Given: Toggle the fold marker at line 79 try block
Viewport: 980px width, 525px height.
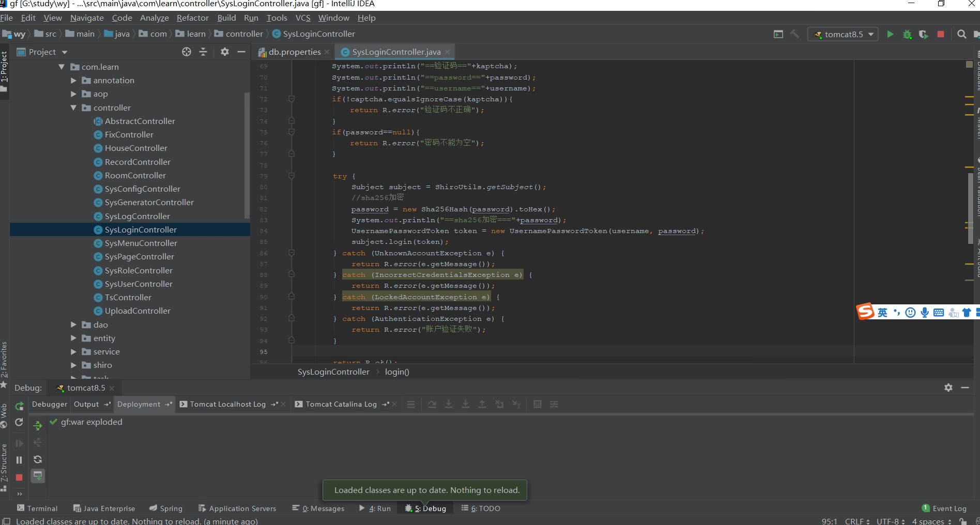Looking at the screenshot, I should coord(292,176).
